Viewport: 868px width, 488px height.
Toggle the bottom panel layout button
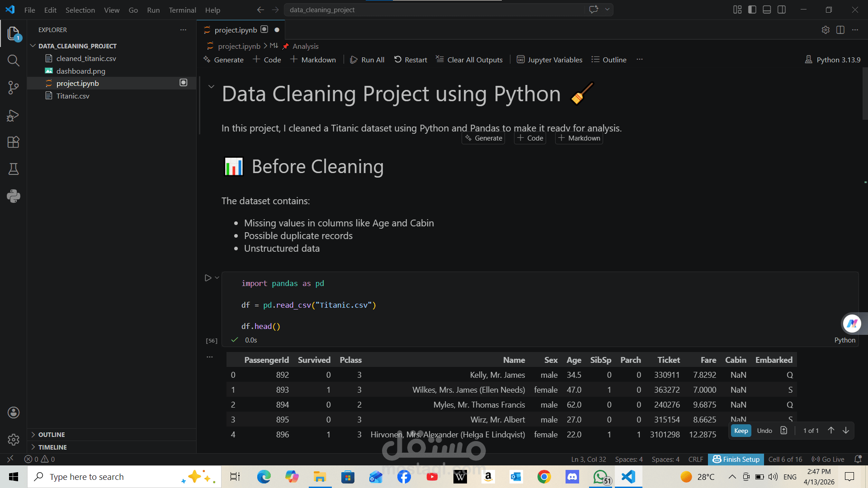click(767, 9)
